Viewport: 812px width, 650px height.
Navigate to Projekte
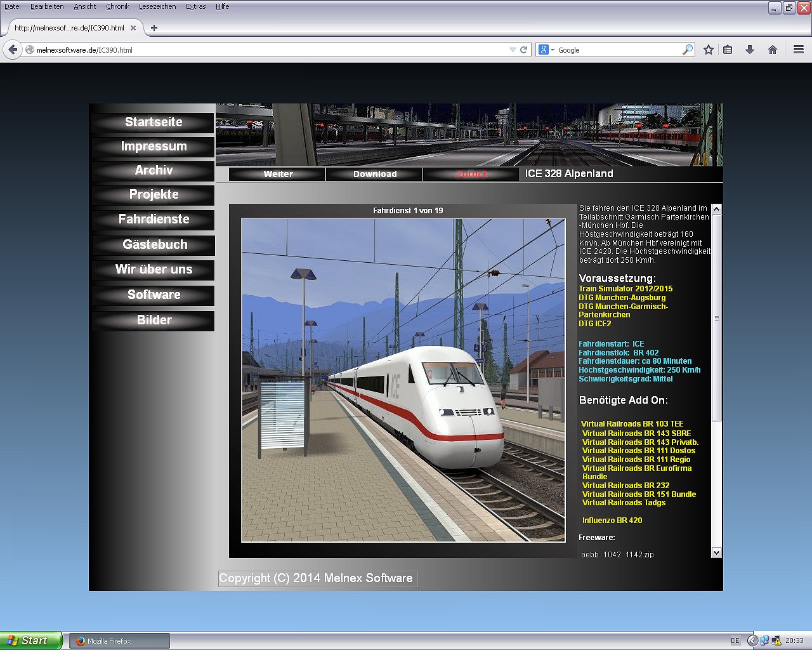(x=154, y=195)
